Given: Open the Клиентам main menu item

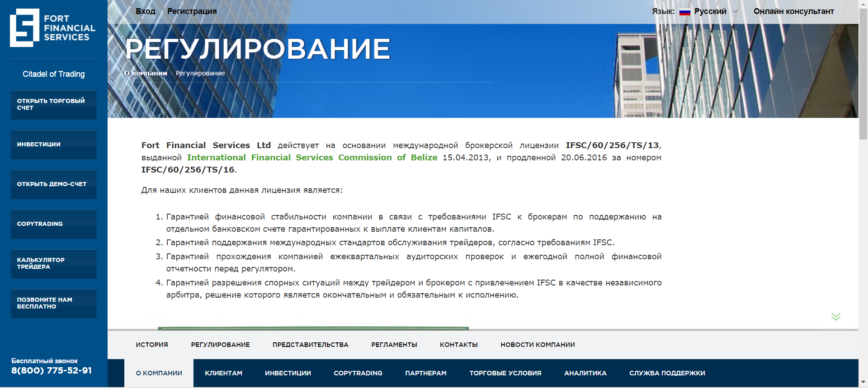Looking at the screenshot, I should 224,373.
